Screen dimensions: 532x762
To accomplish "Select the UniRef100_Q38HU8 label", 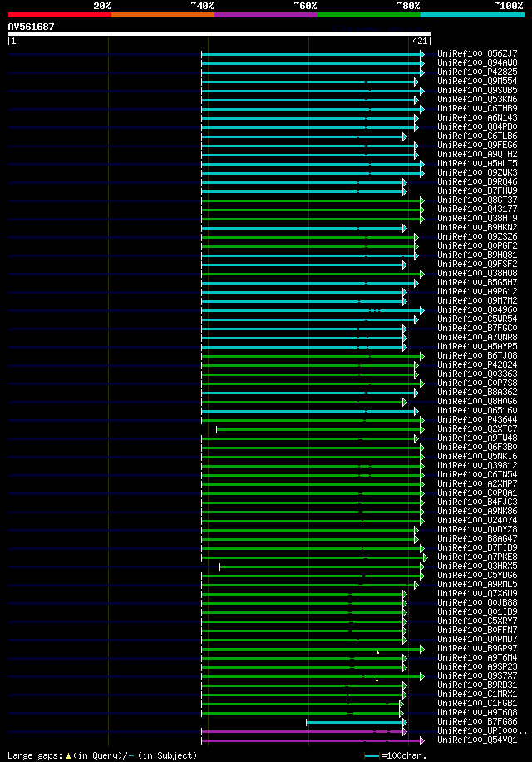I will pos(477,273).
